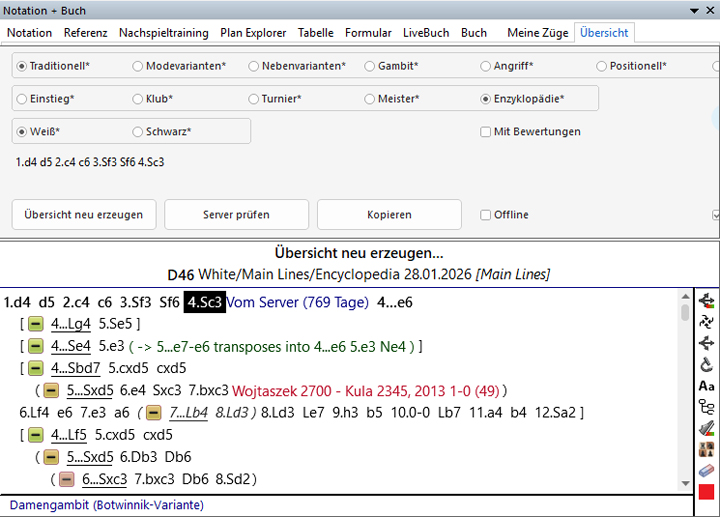The image size is (720, 517).
Task: Fold the 6...Sxc3 sub-variation
Action: (x=66, y=479)
